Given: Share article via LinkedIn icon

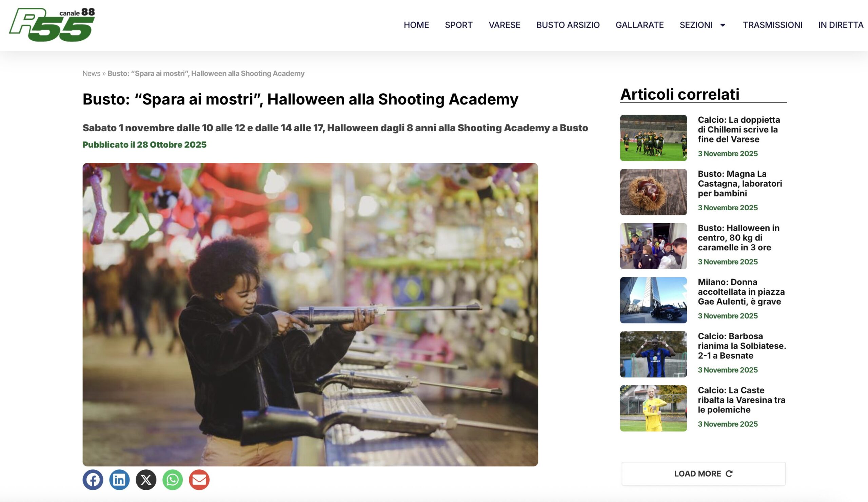Looking at the screenshot, I should (119, 480).
